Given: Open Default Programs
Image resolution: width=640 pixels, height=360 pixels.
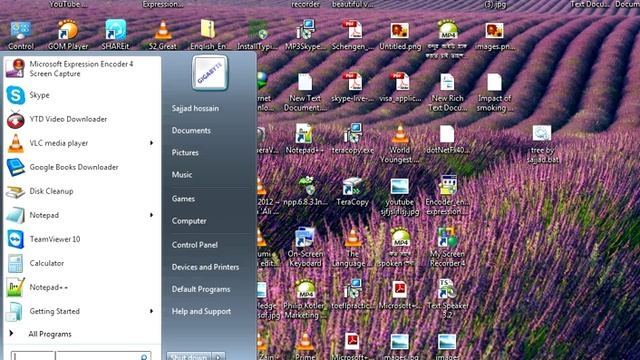Looking at the screenshot, I should (x=201, y=289).
